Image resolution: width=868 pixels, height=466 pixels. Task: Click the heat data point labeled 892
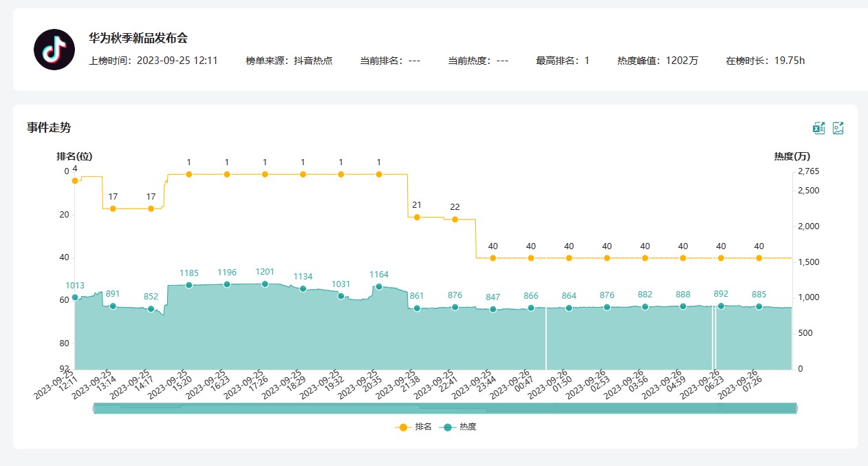coord(721,306)
